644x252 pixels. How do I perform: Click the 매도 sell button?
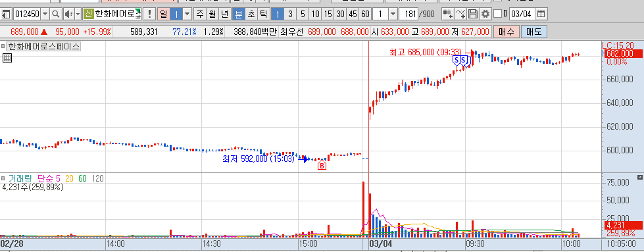[533, 32]
